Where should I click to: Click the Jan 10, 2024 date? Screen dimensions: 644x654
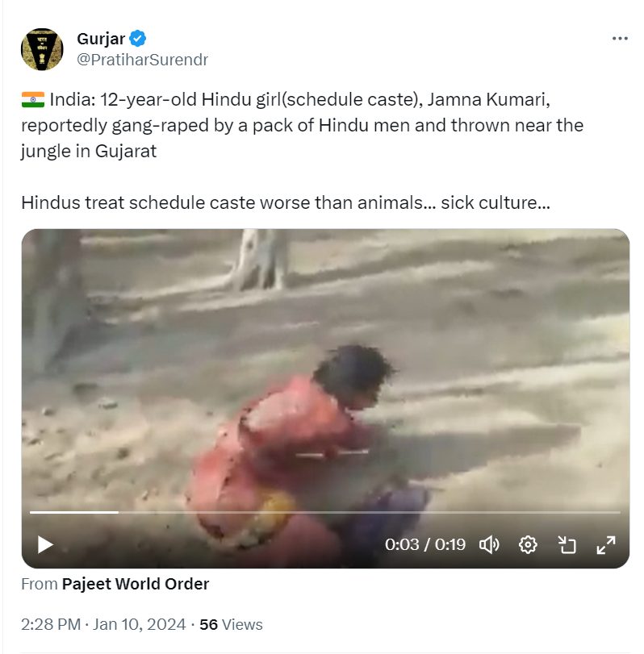(x=139, y=624)
